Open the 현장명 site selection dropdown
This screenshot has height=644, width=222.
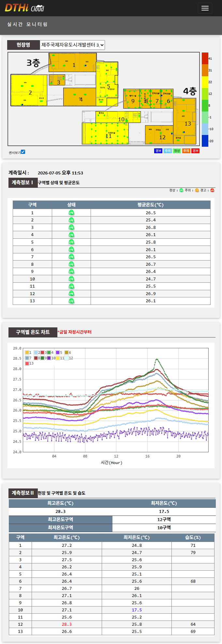(72, 45)
